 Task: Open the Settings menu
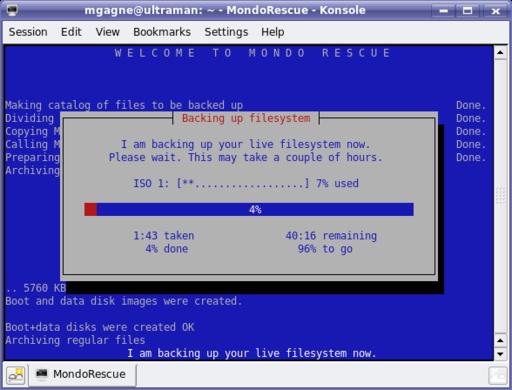pyautogui.click(x=226, y=32)
